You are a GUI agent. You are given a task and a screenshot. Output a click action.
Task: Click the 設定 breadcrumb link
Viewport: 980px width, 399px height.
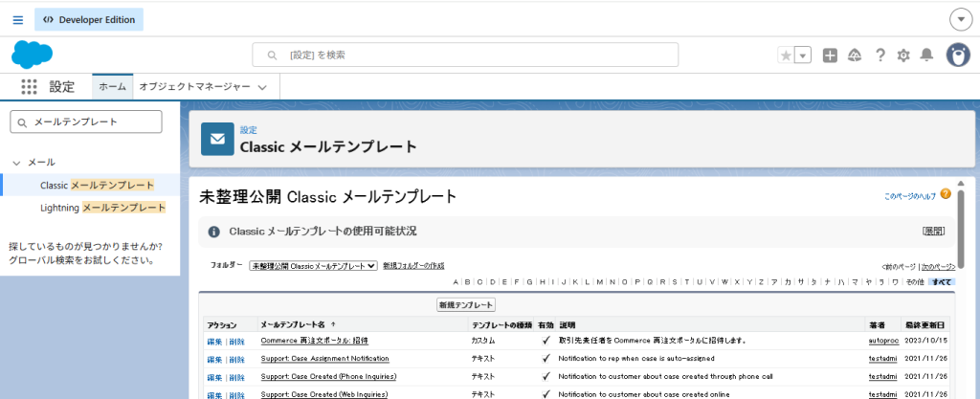[248, 130]
